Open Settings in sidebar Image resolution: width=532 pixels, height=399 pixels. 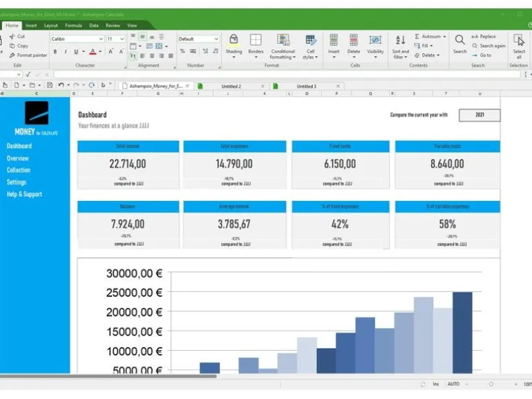click(17, 182)
